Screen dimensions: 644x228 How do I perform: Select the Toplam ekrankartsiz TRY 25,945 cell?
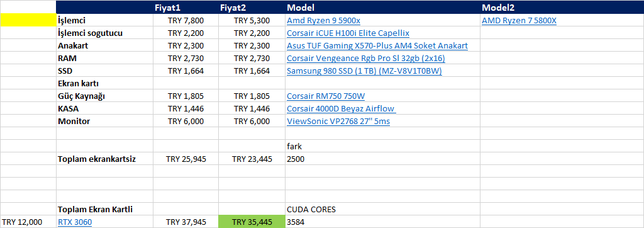click(186, 159)
